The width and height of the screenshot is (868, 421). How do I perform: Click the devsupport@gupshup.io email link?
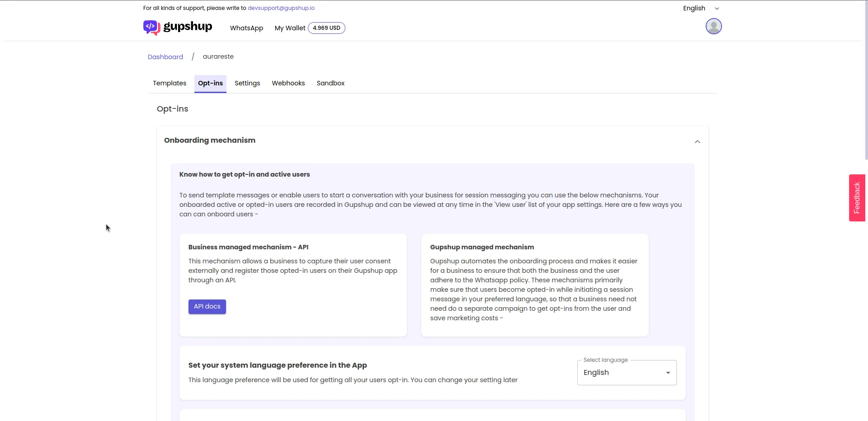pos(281,8)
